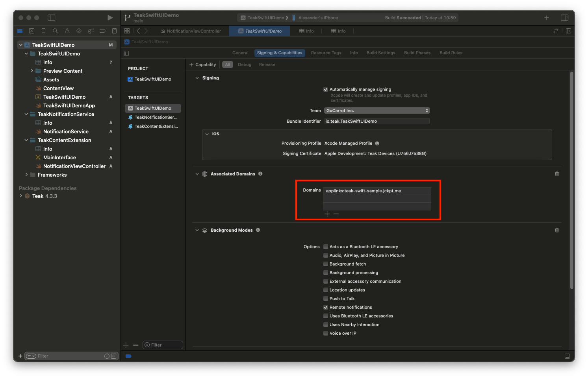Toggle the navigator sidebar icon in the title bar
The image size is (588, 378).
51,18
